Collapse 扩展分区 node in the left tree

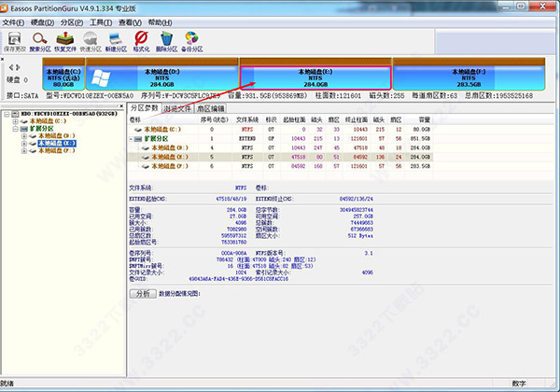(x=15, y=129)
